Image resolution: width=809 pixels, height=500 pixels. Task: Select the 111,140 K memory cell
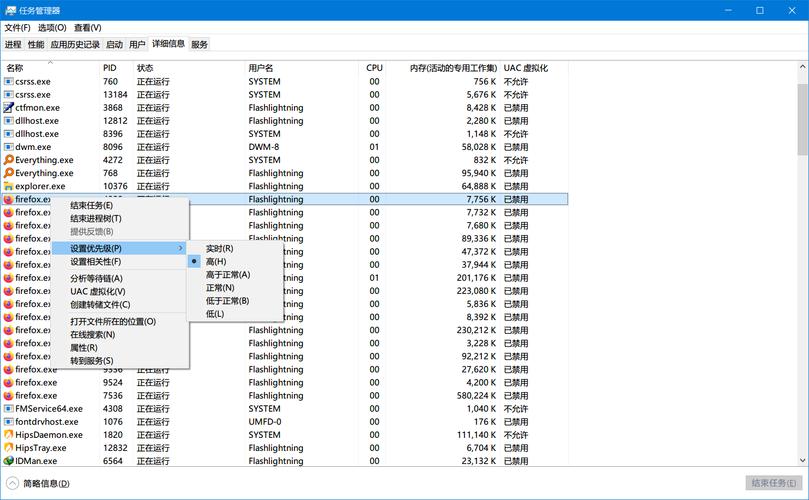pos(476,434)
